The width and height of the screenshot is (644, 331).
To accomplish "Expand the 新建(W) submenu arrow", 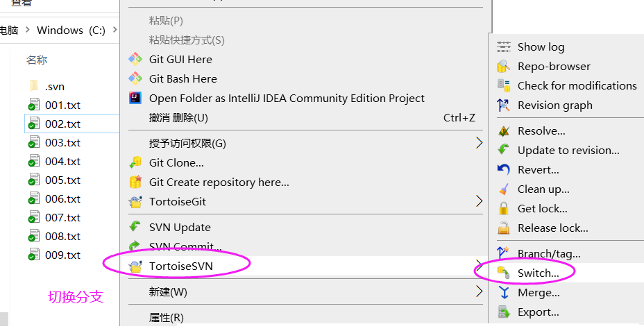I will click(x=478, y=292).
